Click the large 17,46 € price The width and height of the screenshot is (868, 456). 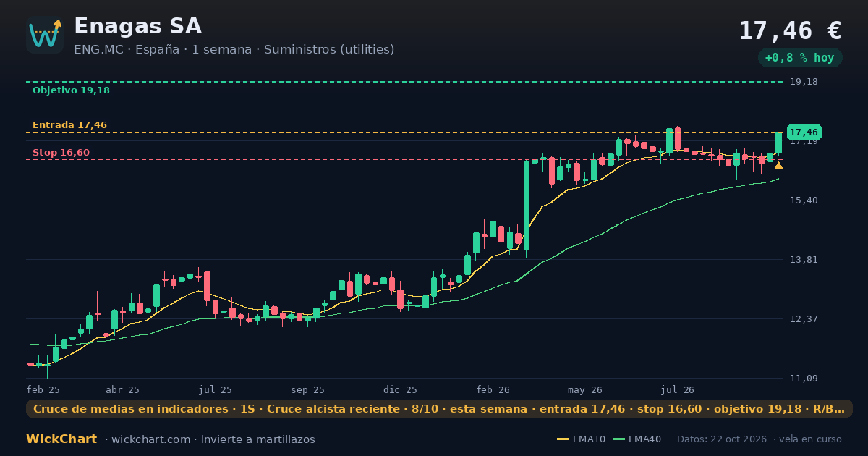pos(790,30)
